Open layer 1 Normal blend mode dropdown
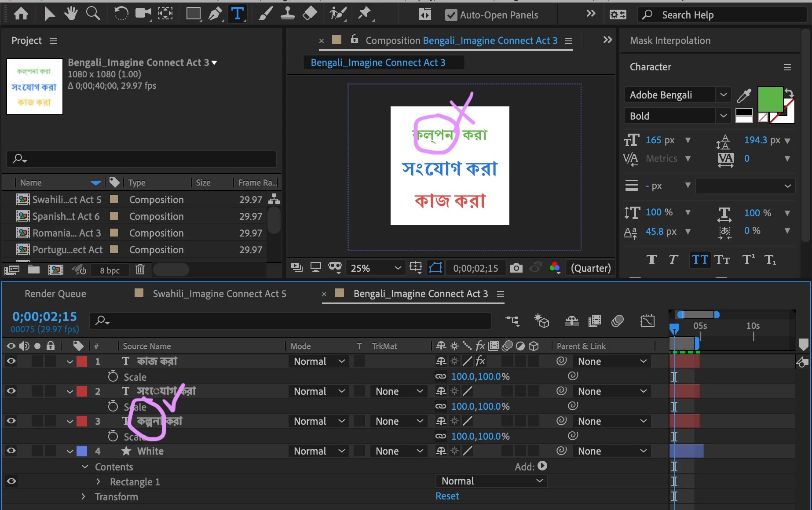 pos(319,361)
